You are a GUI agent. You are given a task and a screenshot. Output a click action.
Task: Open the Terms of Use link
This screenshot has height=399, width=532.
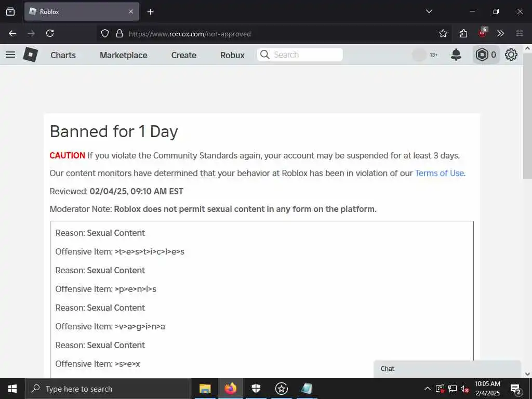point(440,174)
